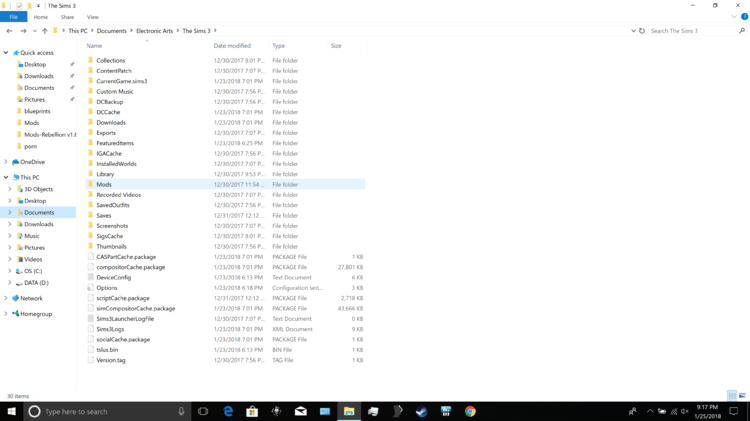Switch to the View ribbon tab

(x=93, y=17)
